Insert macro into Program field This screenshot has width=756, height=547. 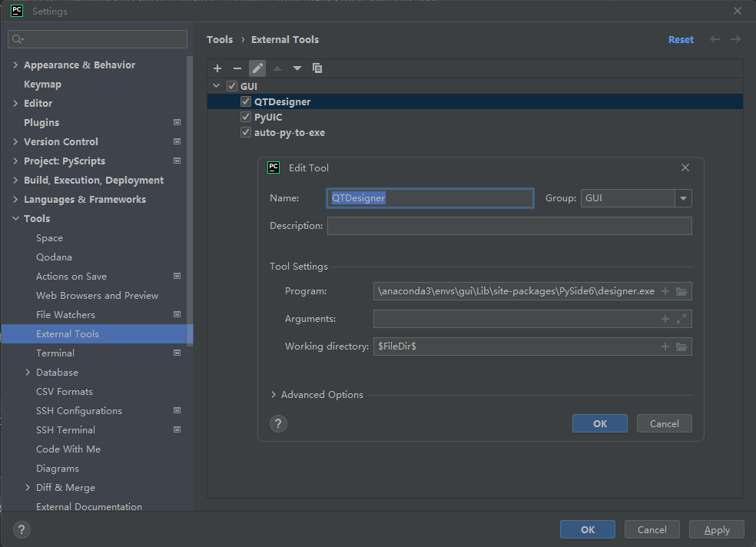(x=665, y=291)
